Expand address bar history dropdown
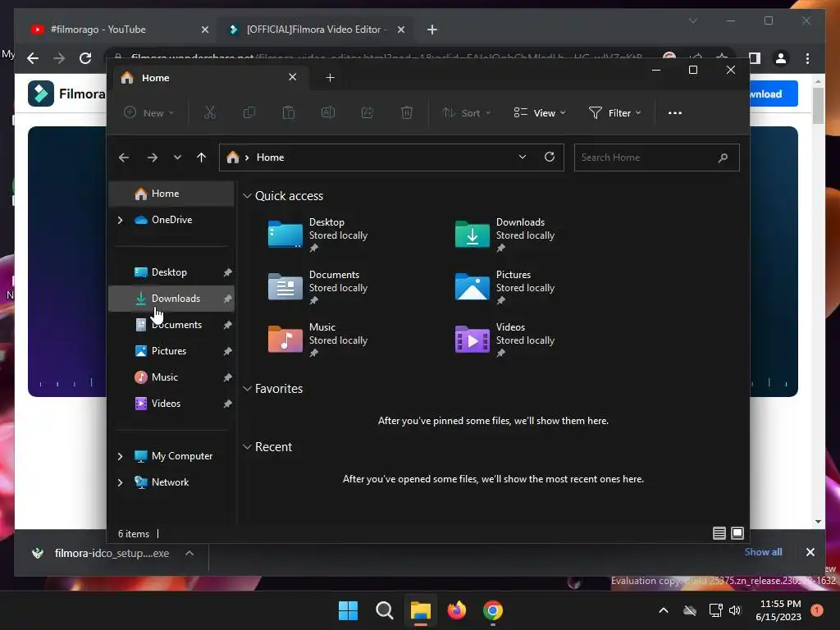The image size is (840, 630). pyautogui.click(x=523, y=157)
